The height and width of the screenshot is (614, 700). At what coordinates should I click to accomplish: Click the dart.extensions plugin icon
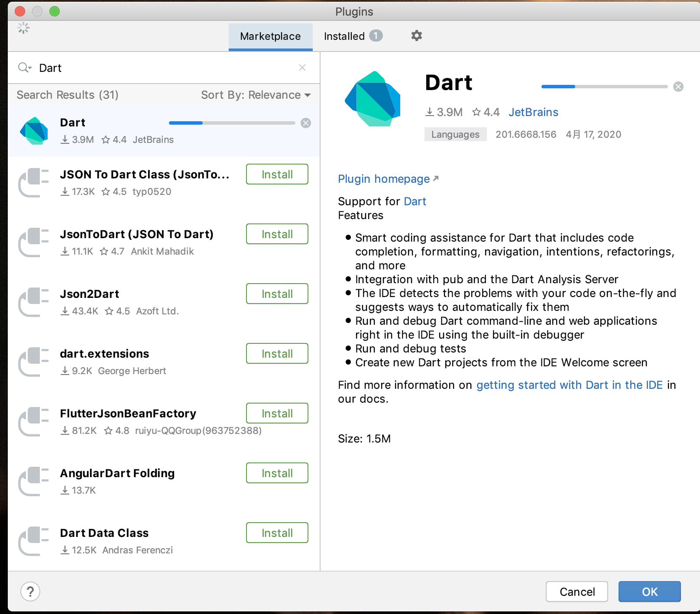tap(34, 362)
